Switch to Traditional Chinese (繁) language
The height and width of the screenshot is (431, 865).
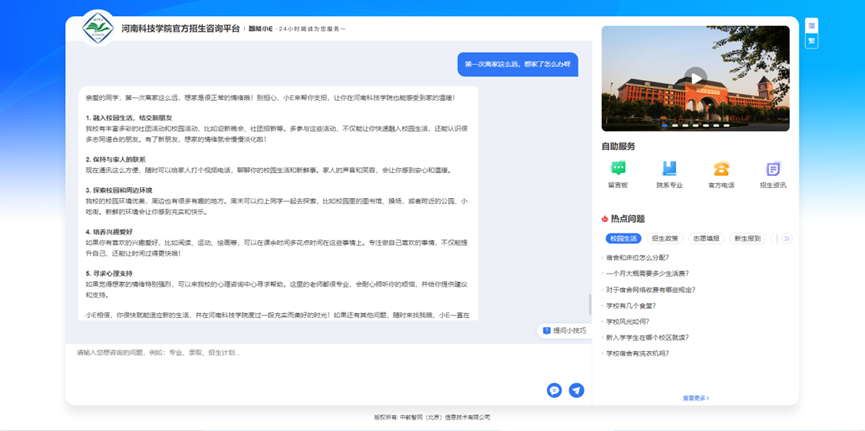tap(812, 41)
